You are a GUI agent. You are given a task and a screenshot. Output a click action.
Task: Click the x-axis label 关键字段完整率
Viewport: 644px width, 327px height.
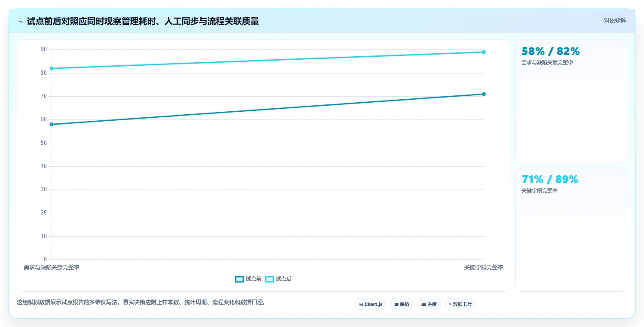tap(484, 267)
